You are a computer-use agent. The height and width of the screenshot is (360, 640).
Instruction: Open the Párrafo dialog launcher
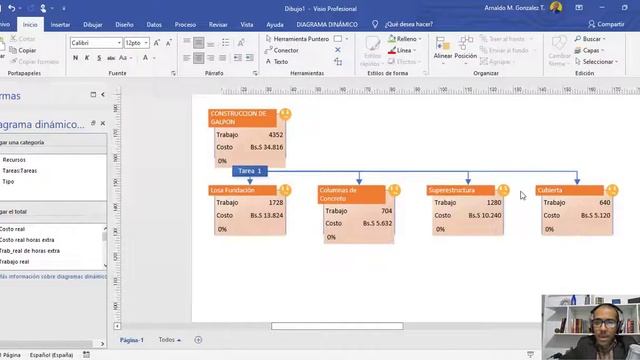[x=255, y=73]
